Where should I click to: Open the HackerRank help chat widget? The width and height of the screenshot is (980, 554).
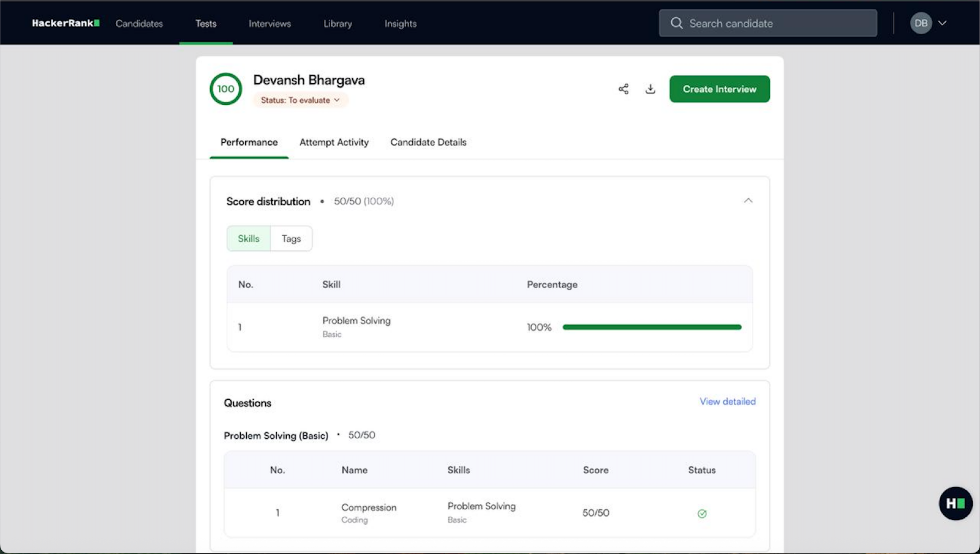click(955, 503)
